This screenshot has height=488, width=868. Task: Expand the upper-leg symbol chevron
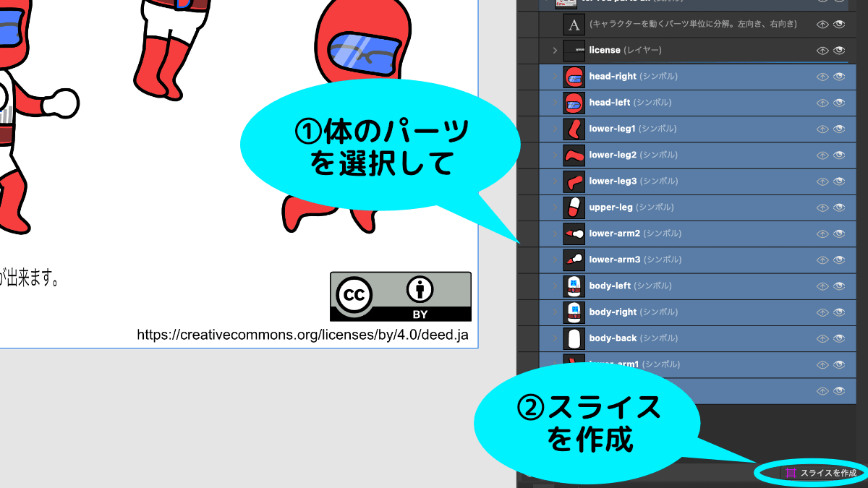point(555,207)
